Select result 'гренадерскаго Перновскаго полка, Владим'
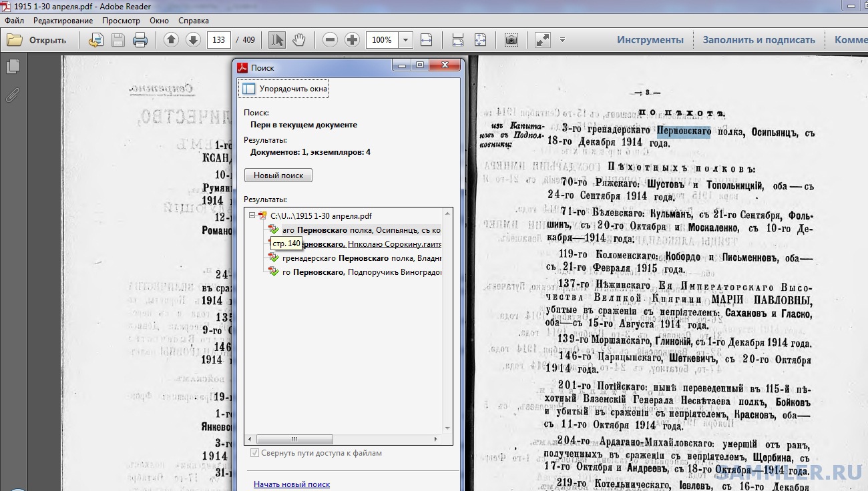 361,258
